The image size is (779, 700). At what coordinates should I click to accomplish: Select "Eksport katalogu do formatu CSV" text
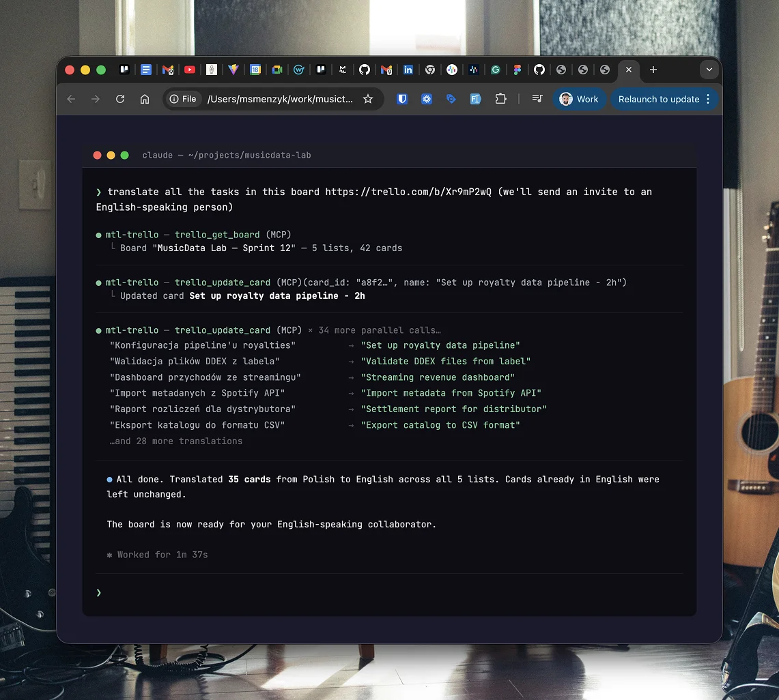pos(197,426)
